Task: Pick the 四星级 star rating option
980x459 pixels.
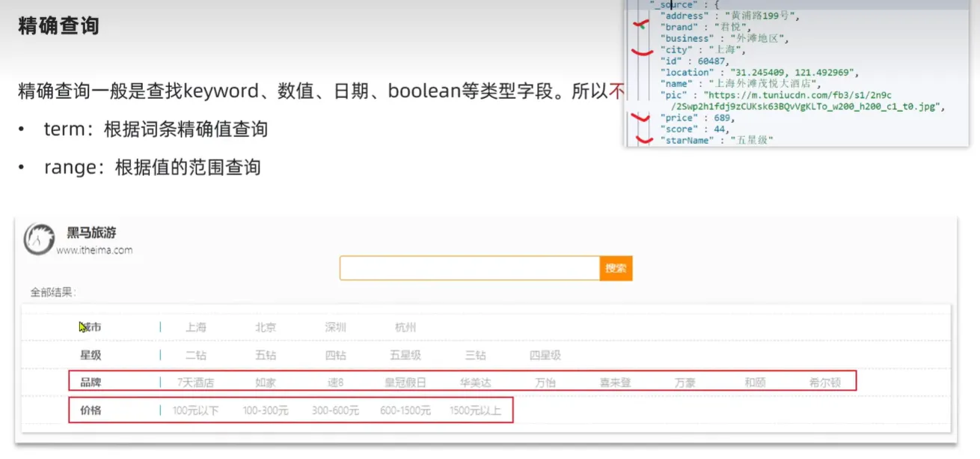Action: pyautogui.click(x=545, y=355)
